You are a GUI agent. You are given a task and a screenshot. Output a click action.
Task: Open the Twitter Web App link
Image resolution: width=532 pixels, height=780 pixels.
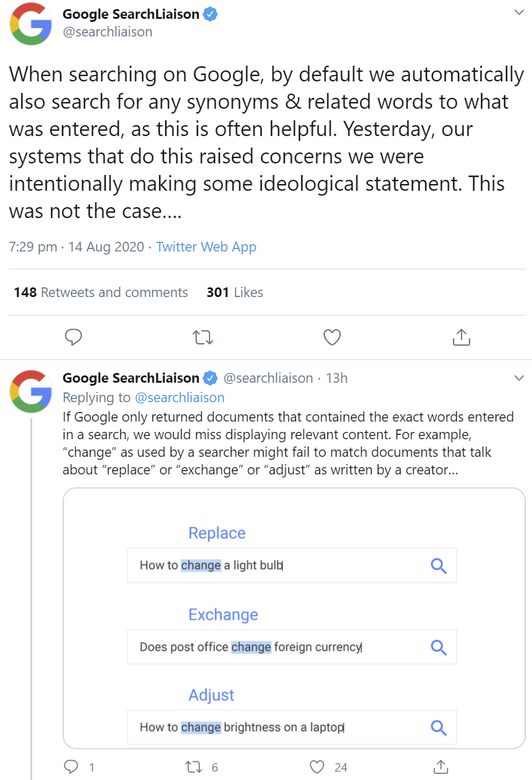pos(206,247)
